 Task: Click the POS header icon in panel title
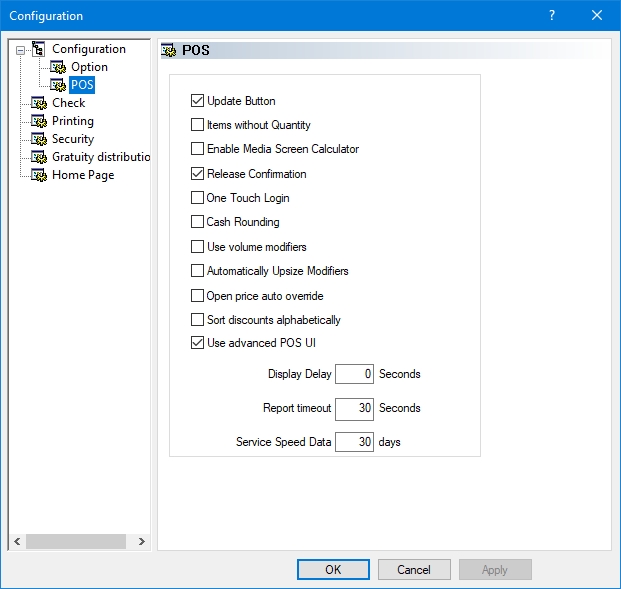(x=169, y=50)
